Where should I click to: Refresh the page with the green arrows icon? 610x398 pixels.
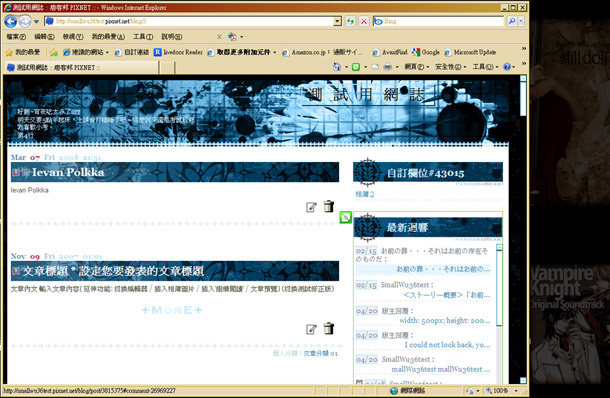pos(351,21)
